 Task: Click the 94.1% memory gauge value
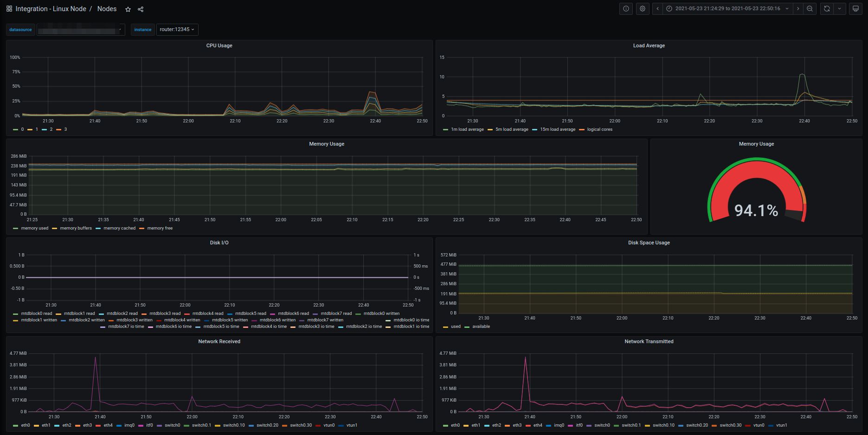[756, 210]
